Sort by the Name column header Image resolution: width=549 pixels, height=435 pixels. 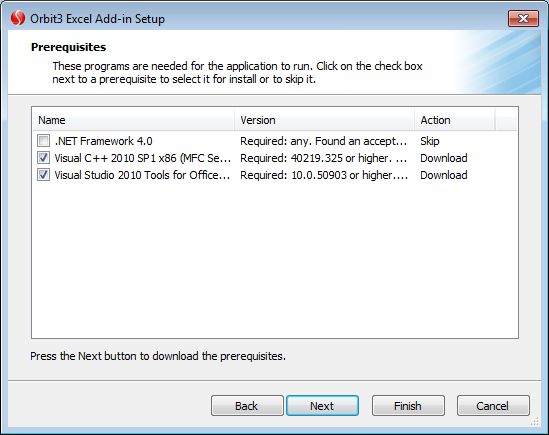coord(133,120)
